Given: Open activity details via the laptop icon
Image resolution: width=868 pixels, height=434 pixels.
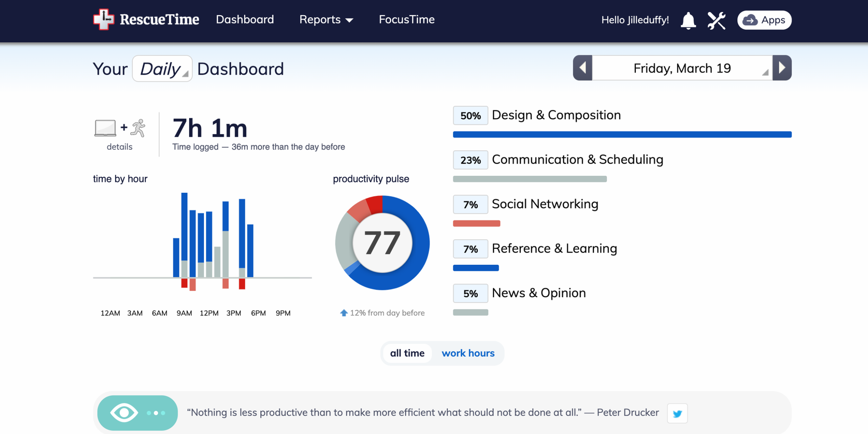Looking at the screenshot, I should tap(105, 128).
